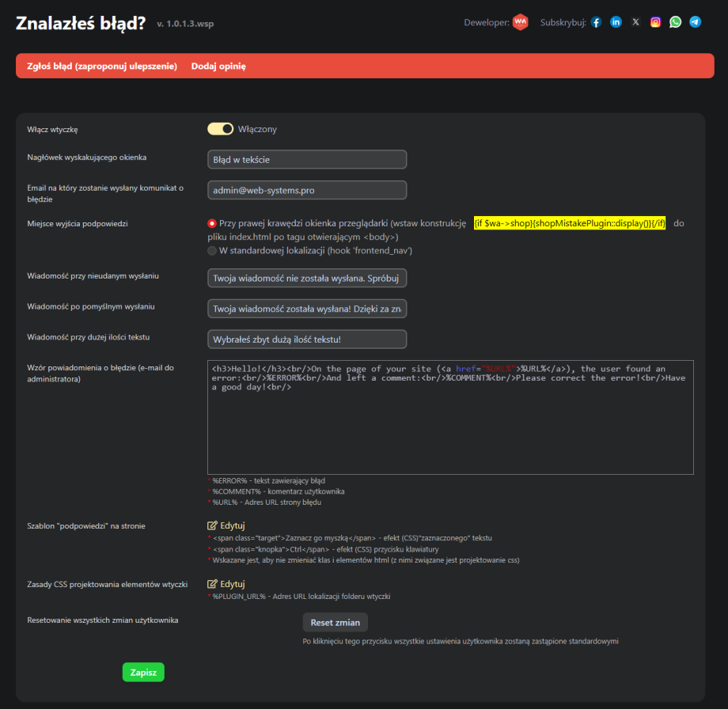The height and width of the screenshot is (709, 728).
Task: Click the 'Błąd w tekście' header field
Action: [x=307, y=160]
